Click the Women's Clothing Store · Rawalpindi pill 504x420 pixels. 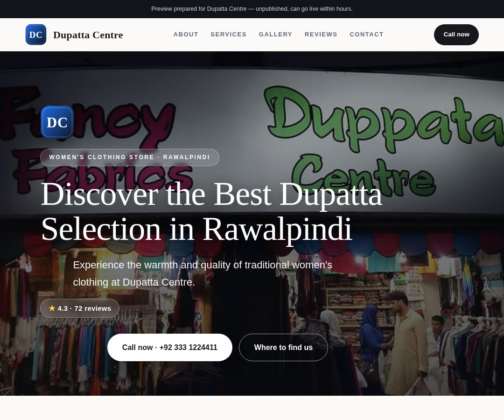[x=130, y=157]
